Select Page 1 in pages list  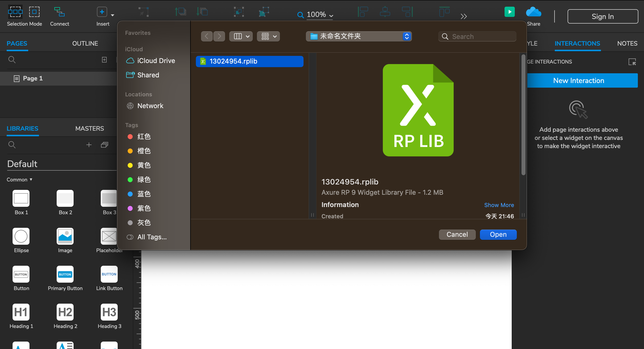[58, 78]
